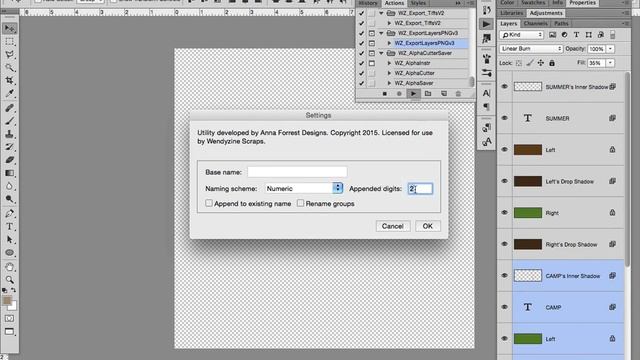
Task: Select the Lasso tool
Action: 9,55
